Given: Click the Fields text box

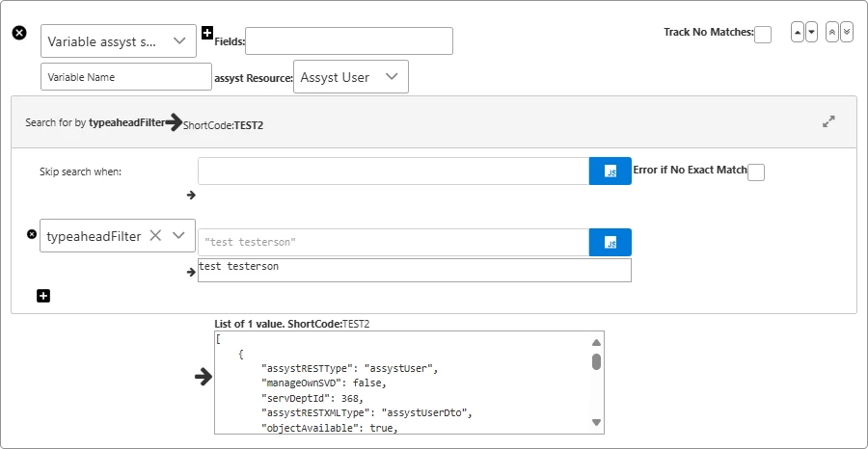Looking at the screenshot, I should (x=349, y=40).
